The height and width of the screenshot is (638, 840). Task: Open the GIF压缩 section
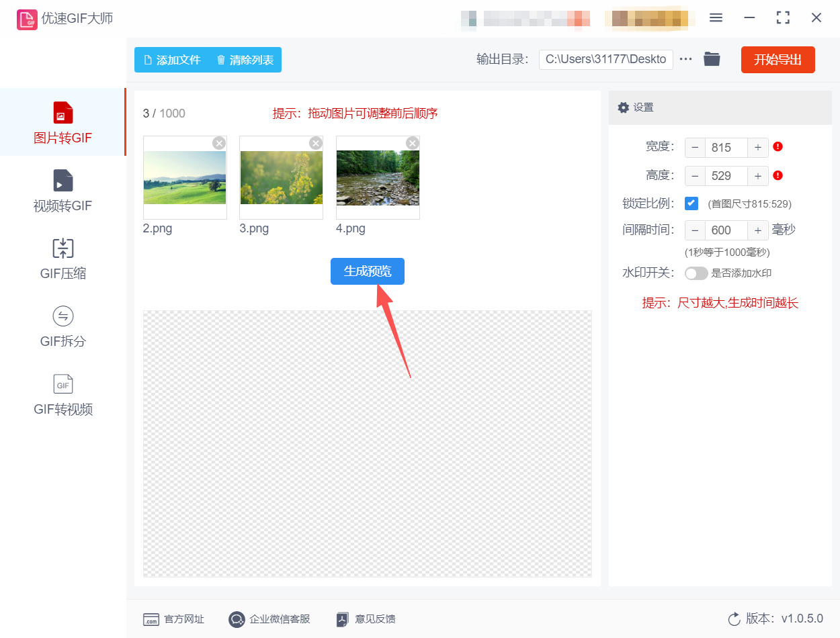[x=62, y=259]
